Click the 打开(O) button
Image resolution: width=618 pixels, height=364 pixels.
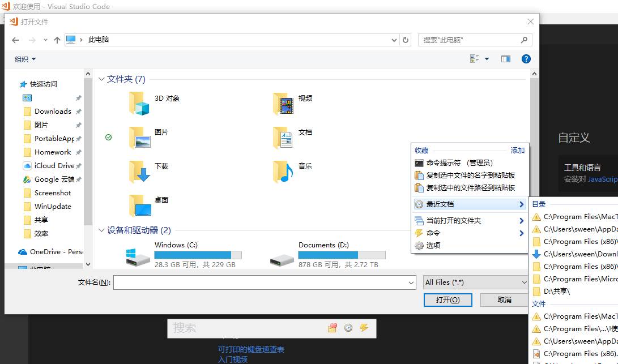click(447, 300)
